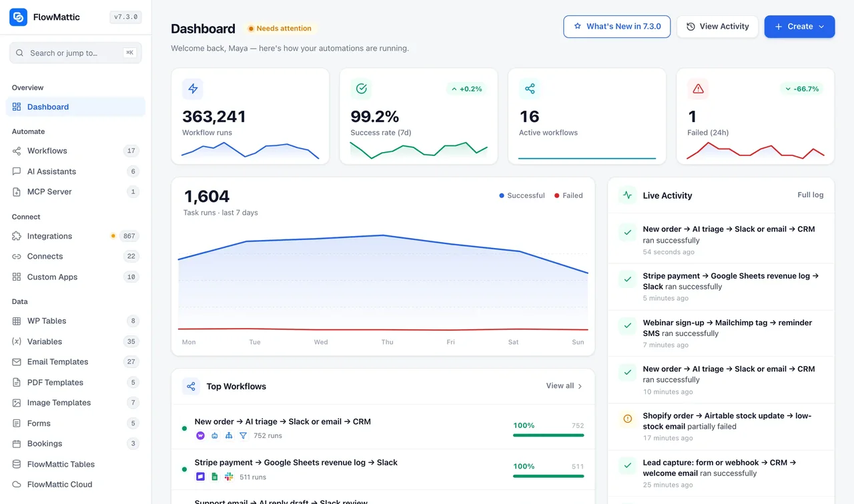Click the lightning bolt Workflow runs icon
Viewport: 854px width, 504px height.
[193, 89]
